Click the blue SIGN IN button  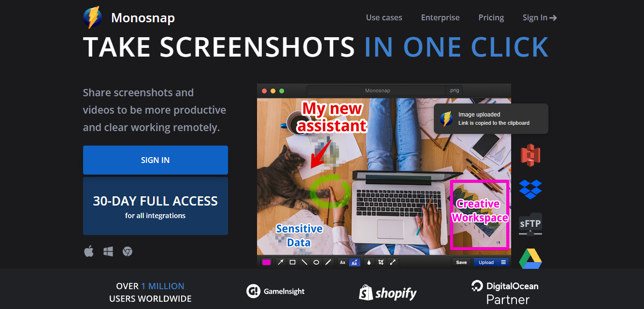(x=156, y=160)
